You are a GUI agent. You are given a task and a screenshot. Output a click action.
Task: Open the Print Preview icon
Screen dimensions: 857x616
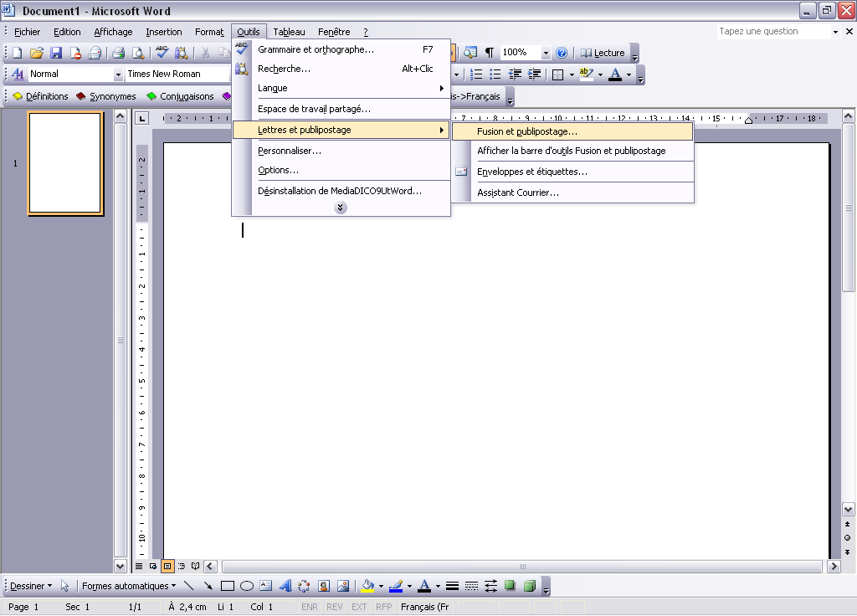136,53
